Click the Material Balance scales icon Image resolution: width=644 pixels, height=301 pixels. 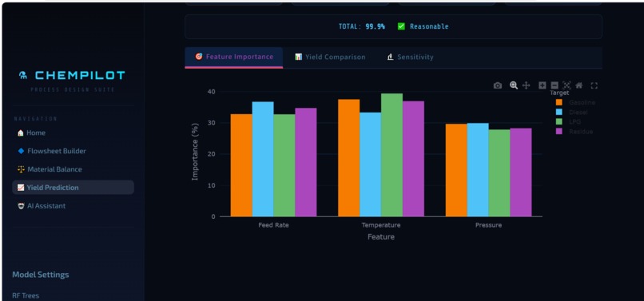(21, 169)
